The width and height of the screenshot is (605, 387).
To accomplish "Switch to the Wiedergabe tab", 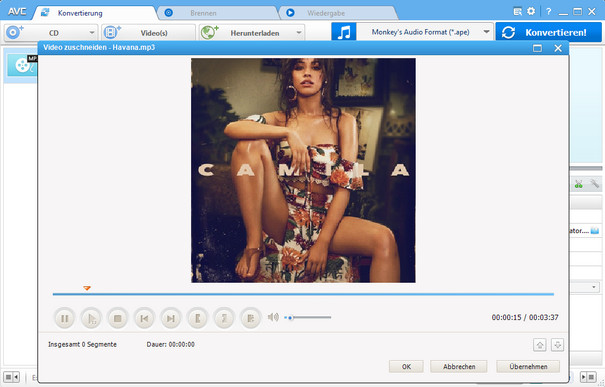I will (339, 13).
